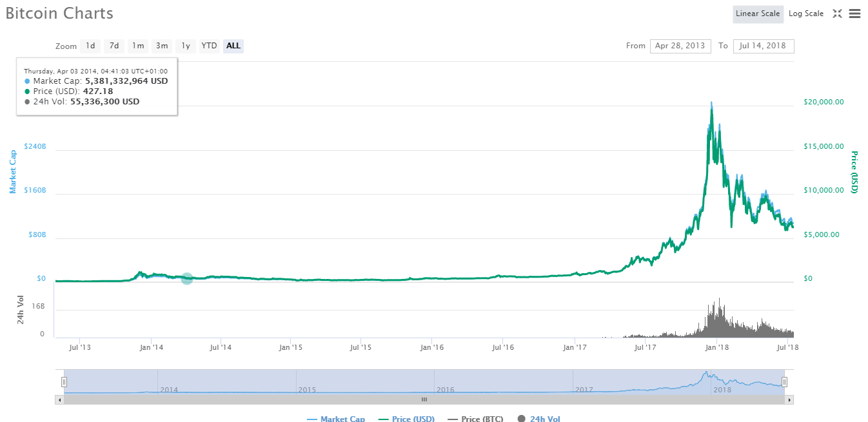This screenshot has height=422, width=868.
Task: Click the $240B market cap axis label
Action: click(x=35, y=146)
